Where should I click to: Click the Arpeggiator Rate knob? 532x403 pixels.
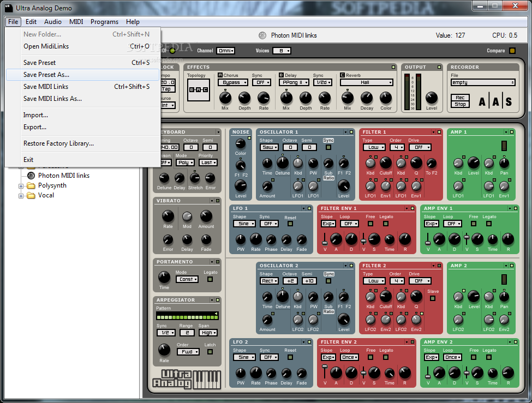click(x=164, y=350)
